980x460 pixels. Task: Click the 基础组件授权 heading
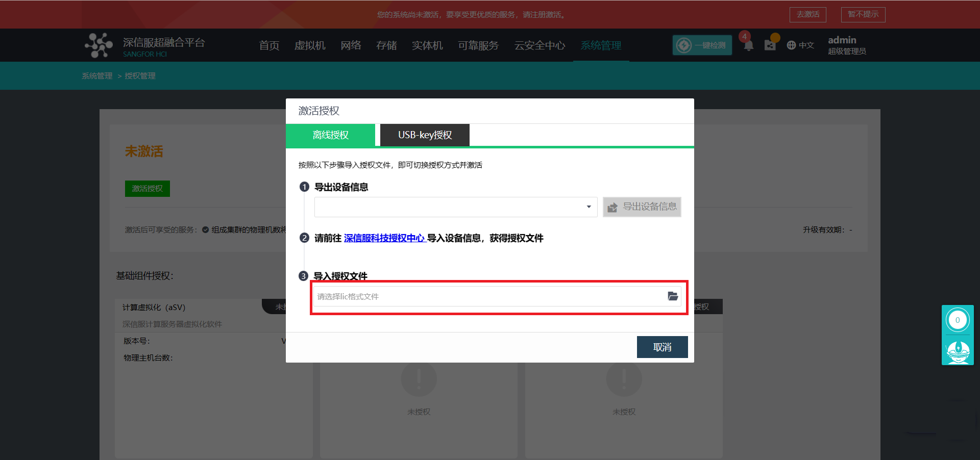coord(144,276)
